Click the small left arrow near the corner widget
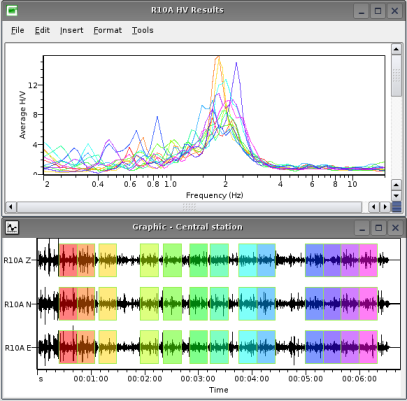The image size is (407, 401). coord(373,207)
